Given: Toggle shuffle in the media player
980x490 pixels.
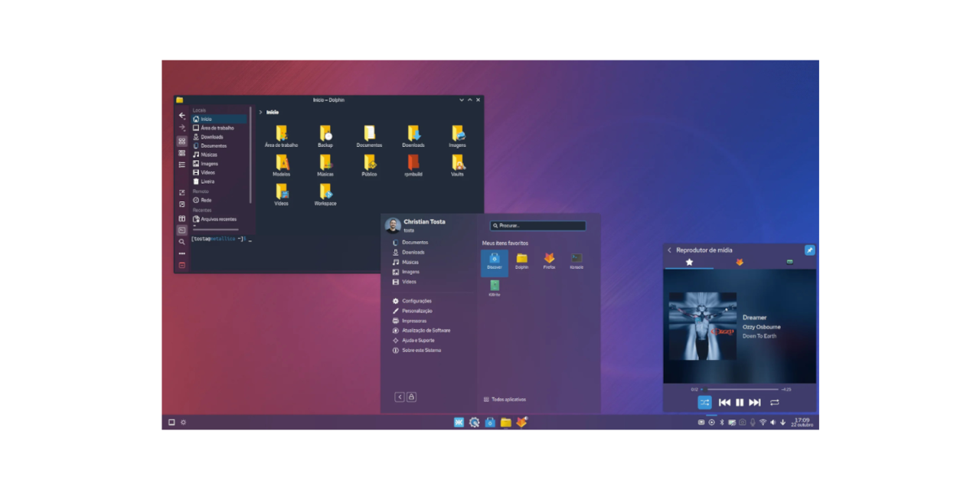Looking at the screenshot, I should pyautogui.click(x=704, y=403).
